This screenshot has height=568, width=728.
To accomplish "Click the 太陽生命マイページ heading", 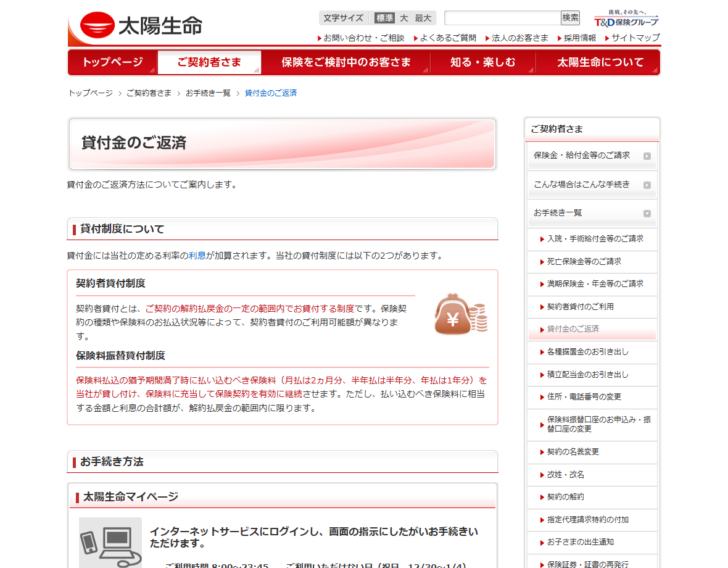I will 130,497.
